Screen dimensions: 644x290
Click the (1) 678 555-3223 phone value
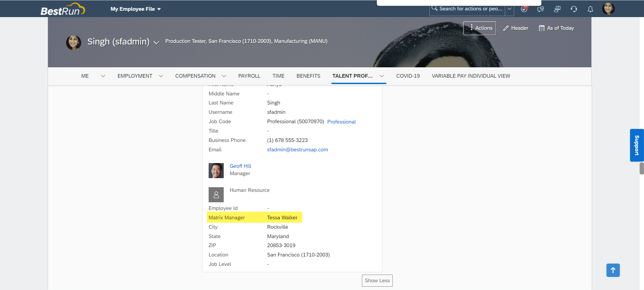287,140
